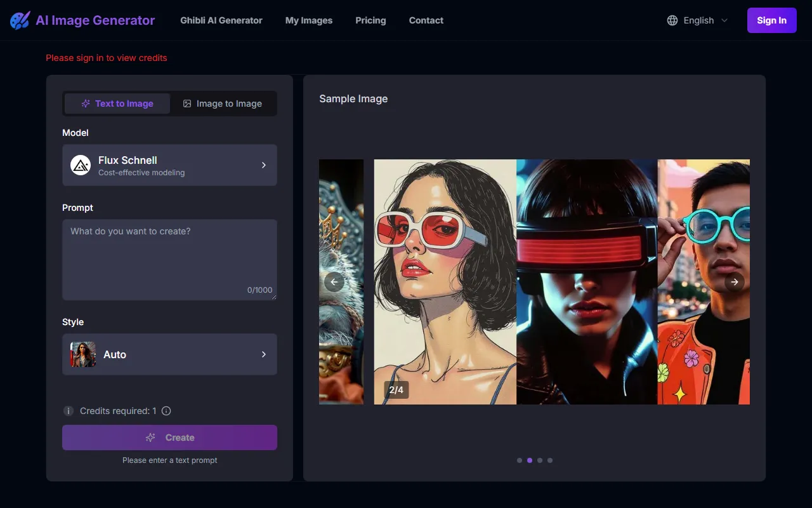Open the English language dropdown
The width and height of the screenshot is (812, 508).
pos(698,20)
